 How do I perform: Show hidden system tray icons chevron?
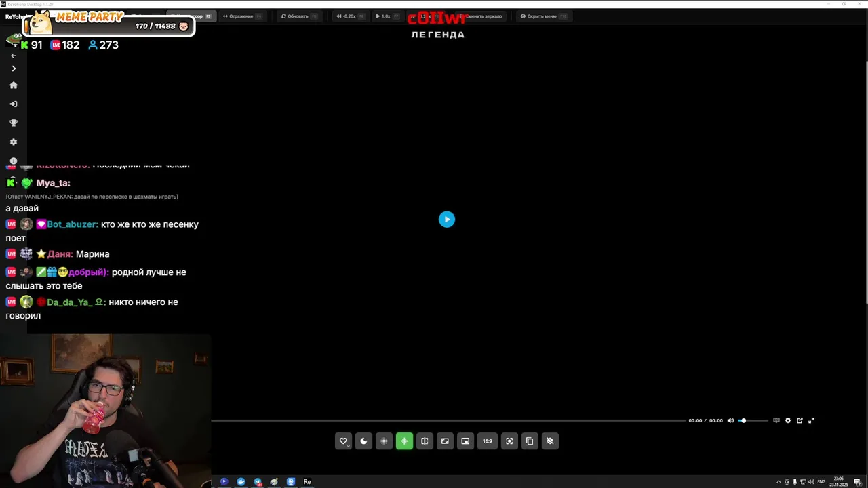click(x=778, y=482)
